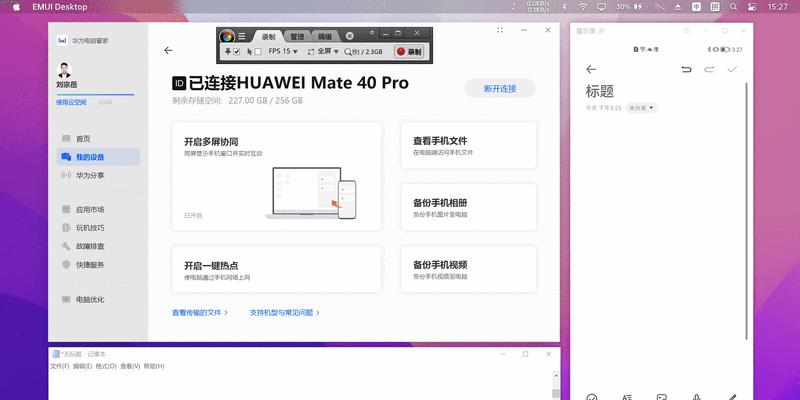800x400 pixels.
Task: Undo in the phone note editor
Action: pos(687,69)
